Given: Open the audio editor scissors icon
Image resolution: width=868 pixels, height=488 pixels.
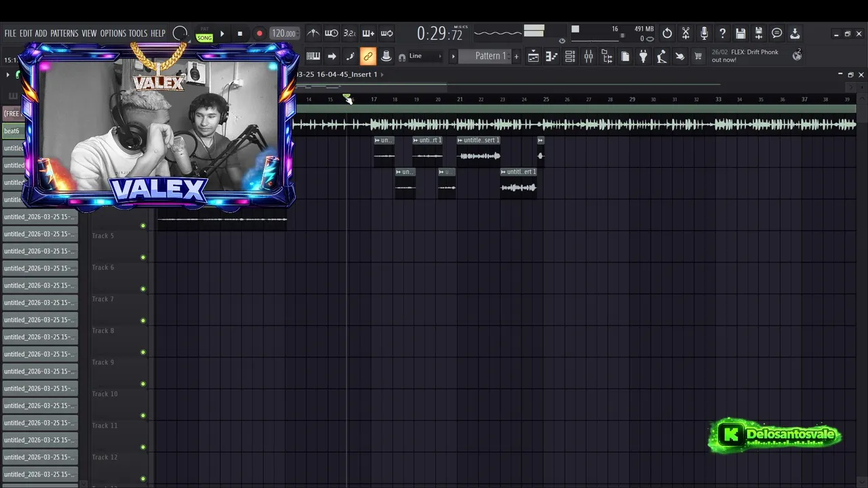Looking at the screenshot, I should click(x=686, y=33).
